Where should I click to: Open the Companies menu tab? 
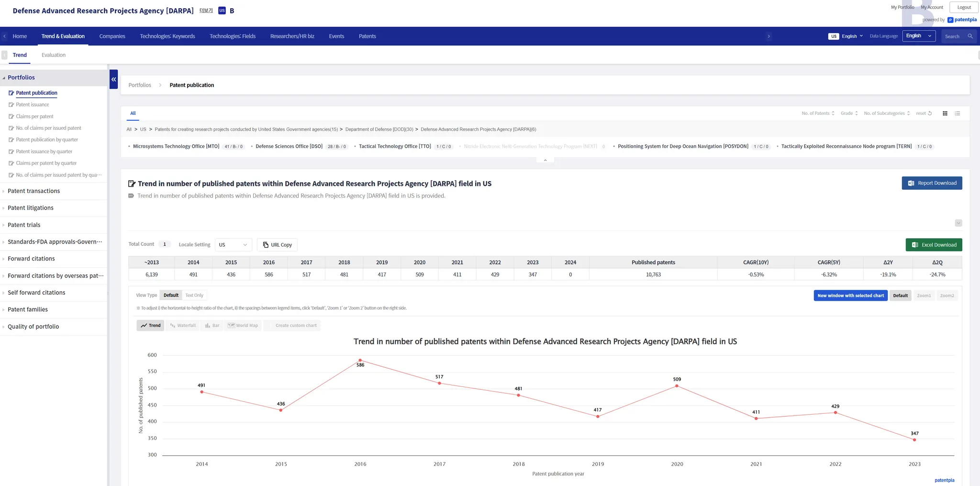[112, 36]
